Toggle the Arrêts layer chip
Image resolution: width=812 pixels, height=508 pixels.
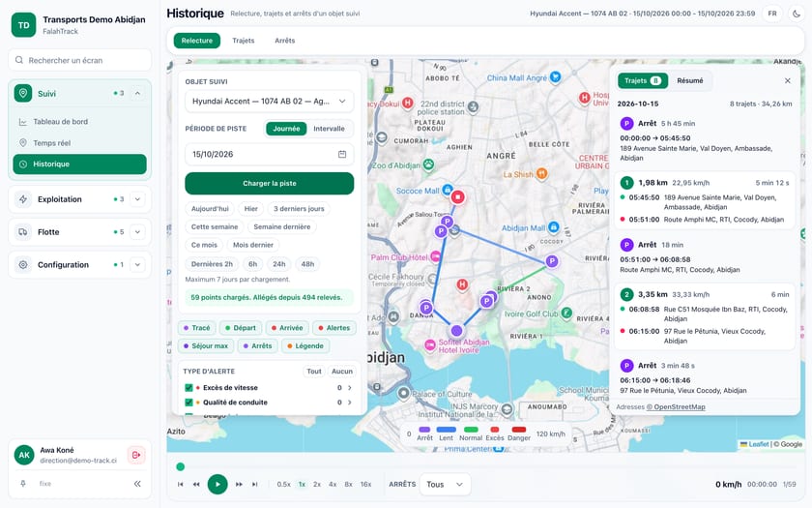tap(257, 345)
